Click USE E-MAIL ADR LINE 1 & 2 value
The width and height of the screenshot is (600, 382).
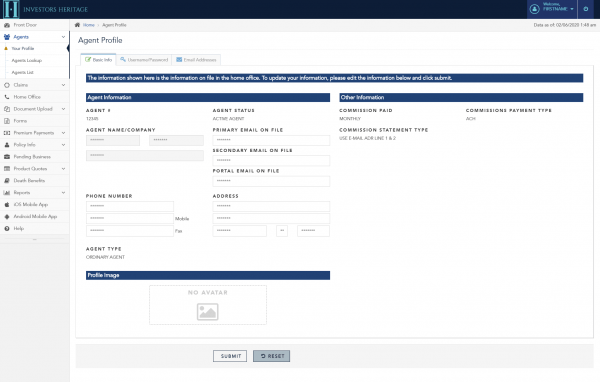coord(367,138)
